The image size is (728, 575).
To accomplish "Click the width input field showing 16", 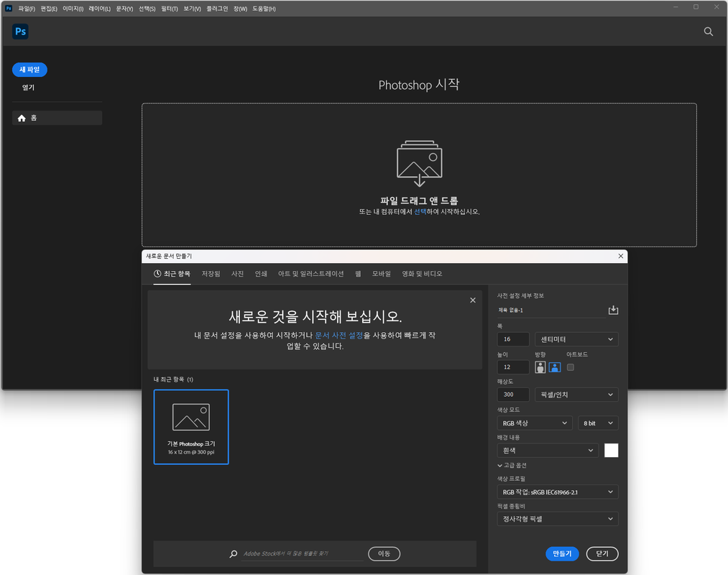I will [513, 339].
